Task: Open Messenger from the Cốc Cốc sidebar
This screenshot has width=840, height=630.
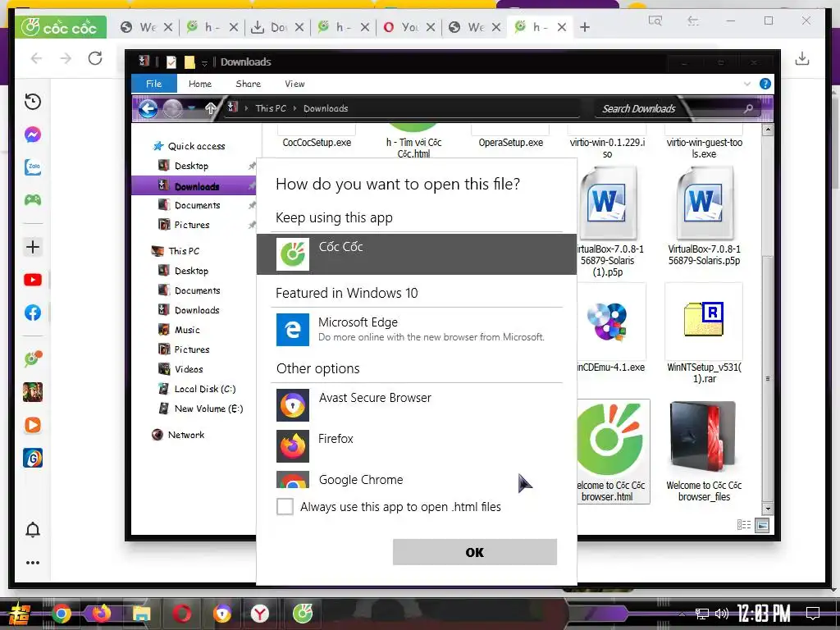Action: click(33, 135)
